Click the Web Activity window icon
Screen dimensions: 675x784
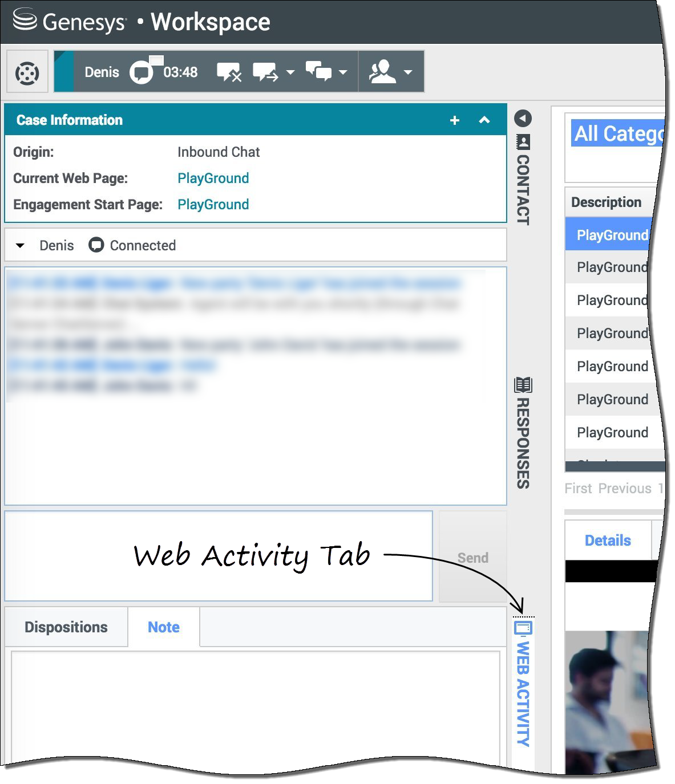point(523,628)
